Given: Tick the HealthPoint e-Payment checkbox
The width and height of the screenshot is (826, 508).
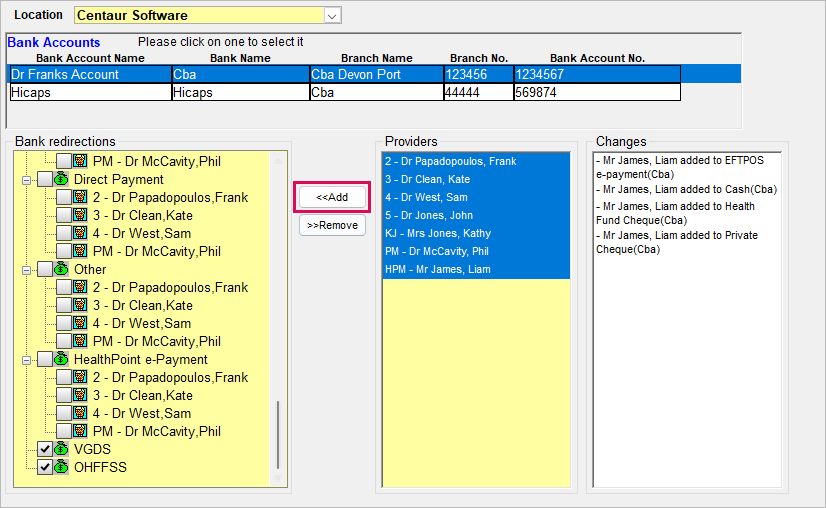Looking at the screenshot, I should pyautogui.click(x=45, y=359).
